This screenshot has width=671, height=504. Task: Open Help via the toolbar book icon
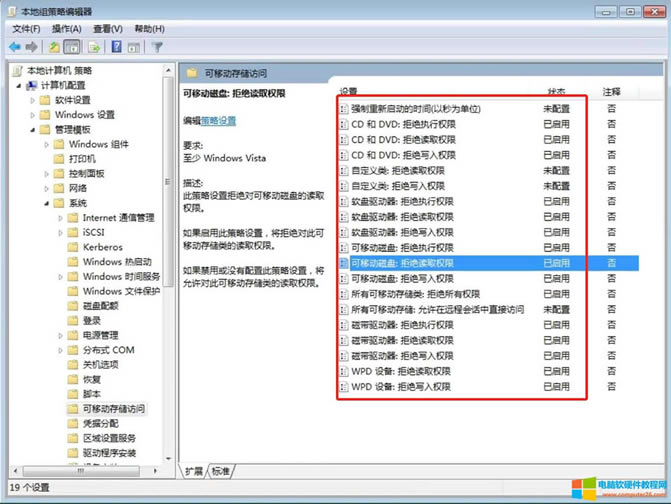click(x=117, y=46)
